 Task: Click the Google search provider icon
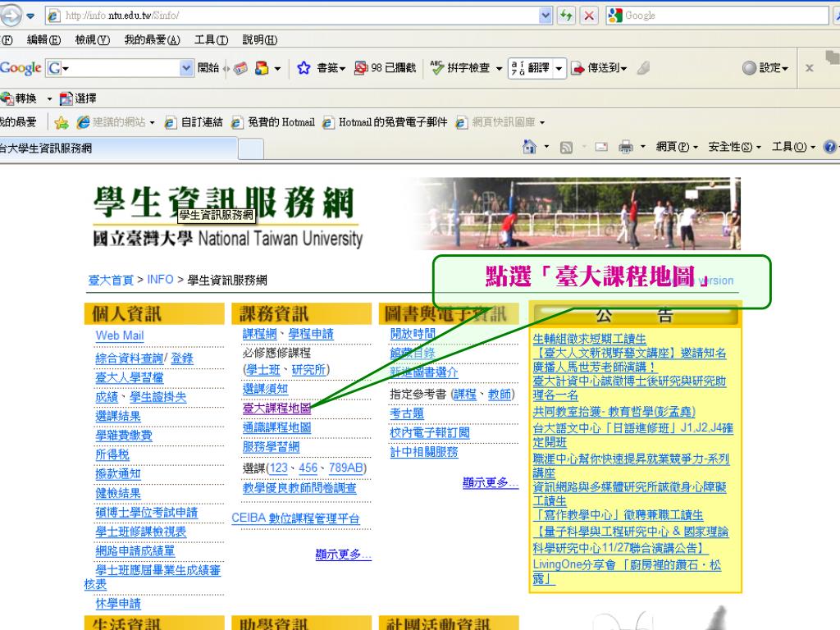[615, 15]
